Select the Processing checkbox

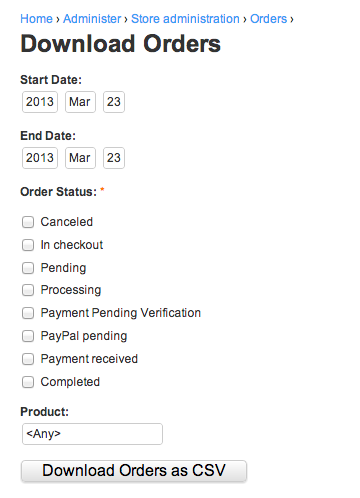(x=28, y=290)
